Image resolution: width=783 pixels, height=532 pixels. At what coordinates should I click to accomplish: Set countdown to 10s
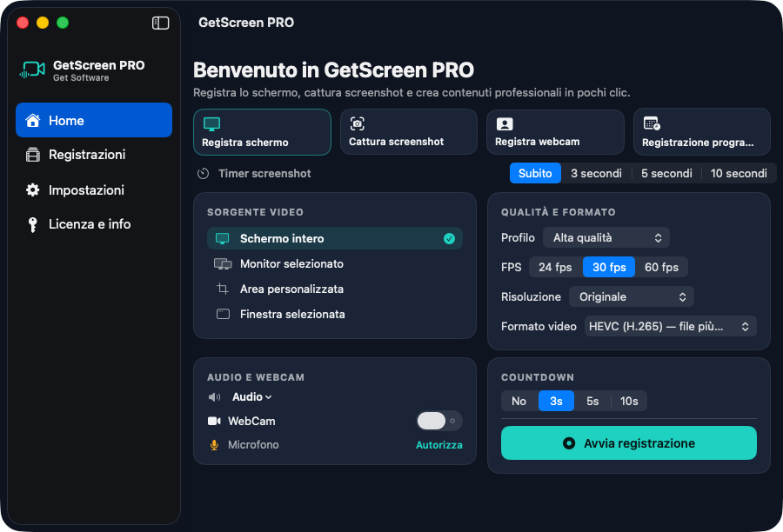pos(629,401)
